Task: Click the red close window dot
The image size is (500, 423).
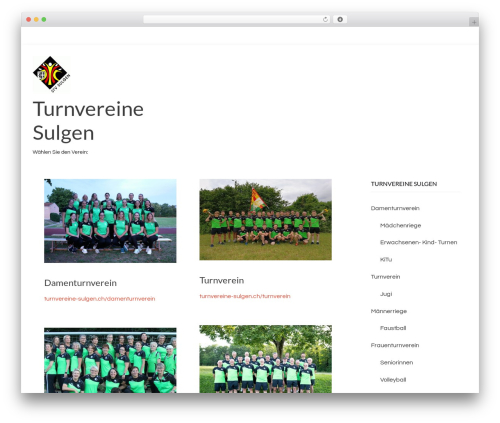Action: click(x=29, y=20)
